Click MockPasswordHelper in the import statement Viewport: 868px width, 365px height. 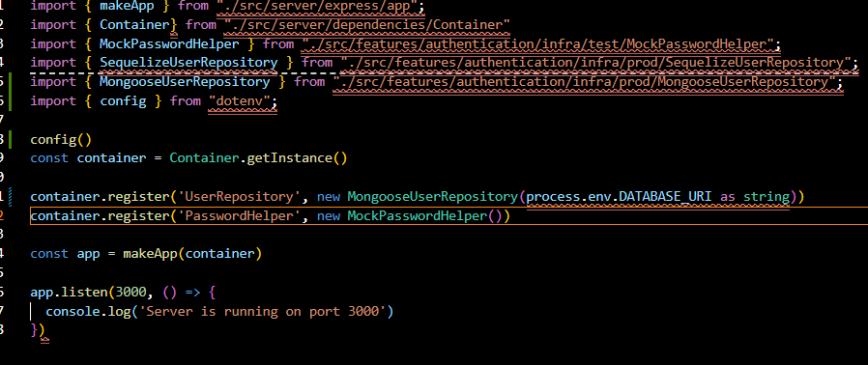pyautogui.click(x=169, y=43)
